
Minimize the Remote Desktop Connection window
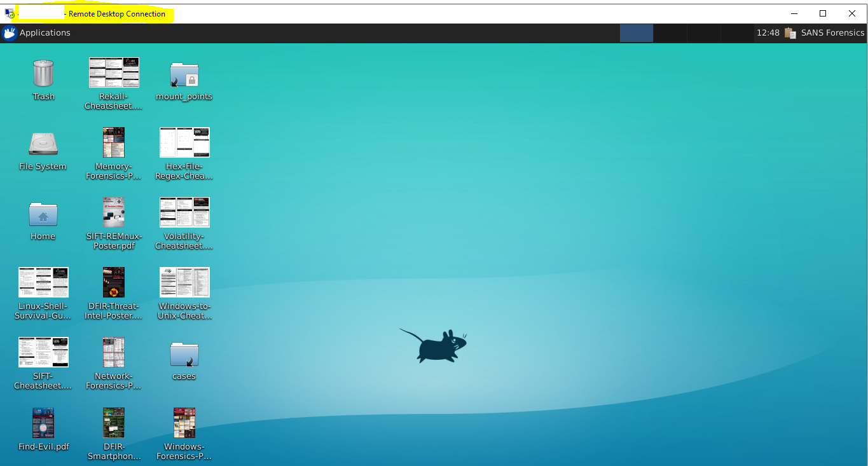(x=794, y=13)
